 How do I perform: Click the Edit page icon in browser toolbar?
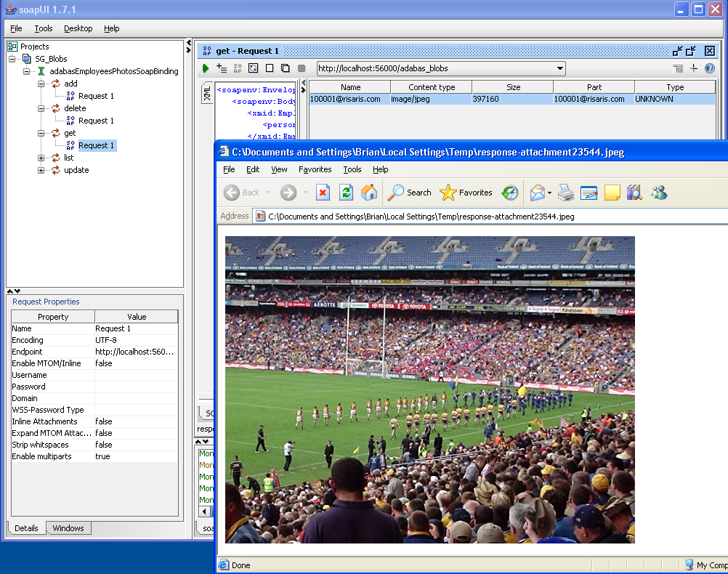click(x=589, y=193)
